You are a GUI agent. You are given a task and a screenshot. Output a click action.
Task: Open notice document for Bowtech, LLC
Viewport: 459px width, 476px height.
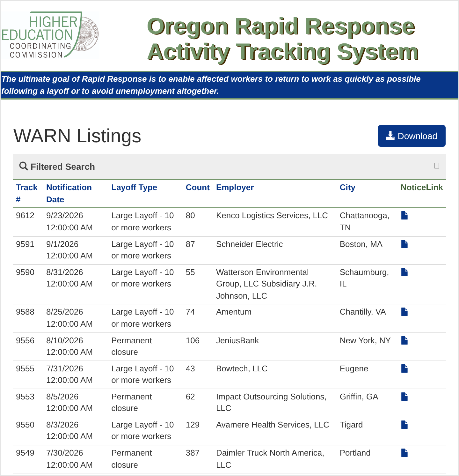[404, 368]
